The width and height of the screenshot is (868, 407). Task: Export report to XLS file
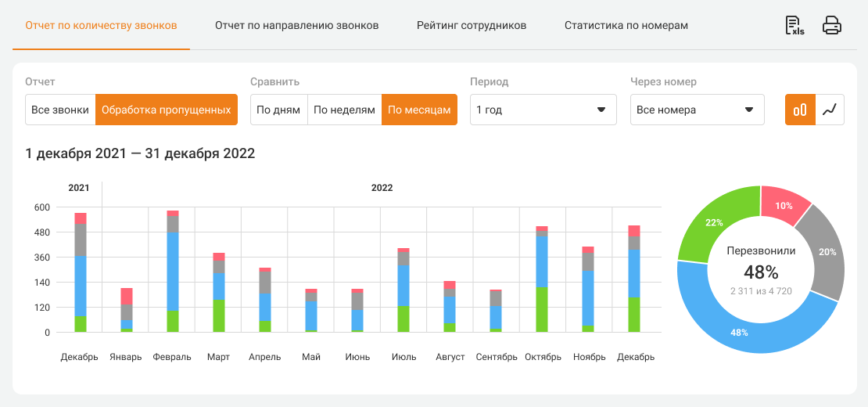(794, 26)
